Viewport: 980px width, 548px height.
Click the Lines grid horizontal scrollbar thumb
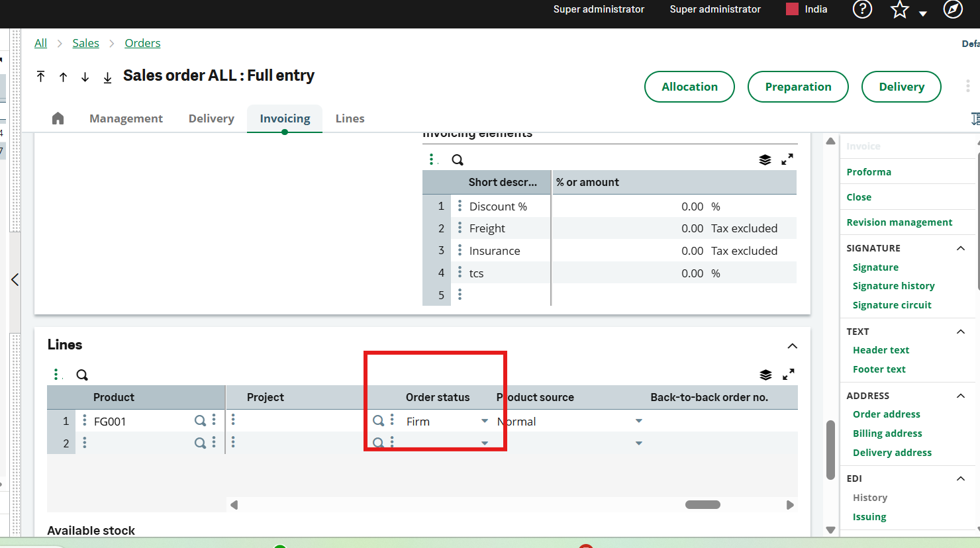tap(703, 505)
